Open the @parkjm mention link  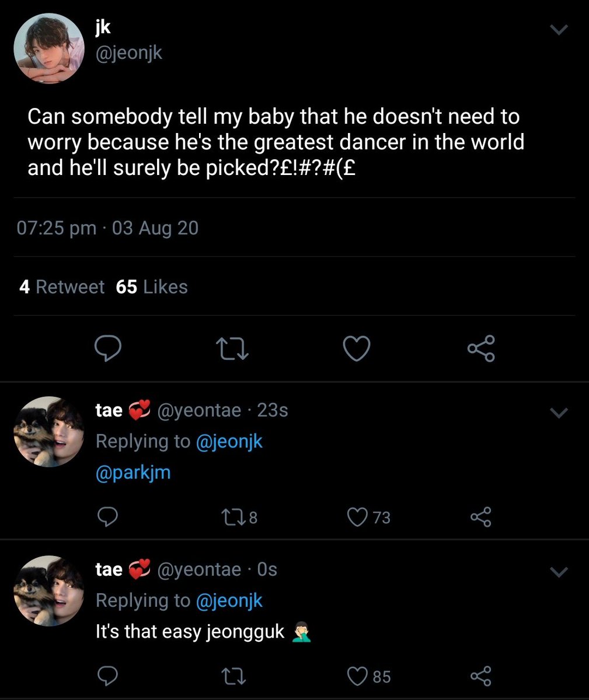[x=133, y=472]
